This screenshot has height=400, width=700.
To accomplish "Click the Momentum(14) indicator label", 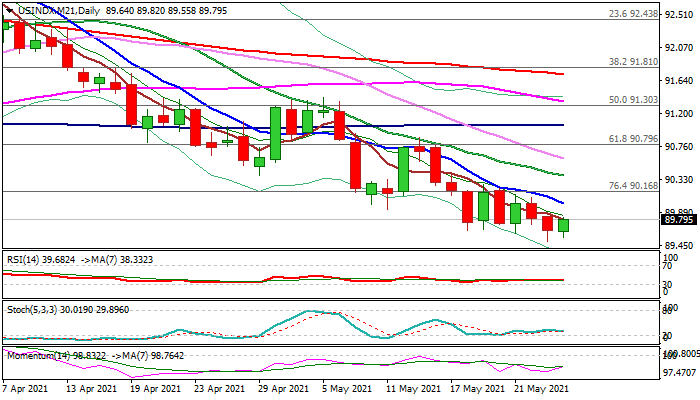I will [x=40, y=355].
